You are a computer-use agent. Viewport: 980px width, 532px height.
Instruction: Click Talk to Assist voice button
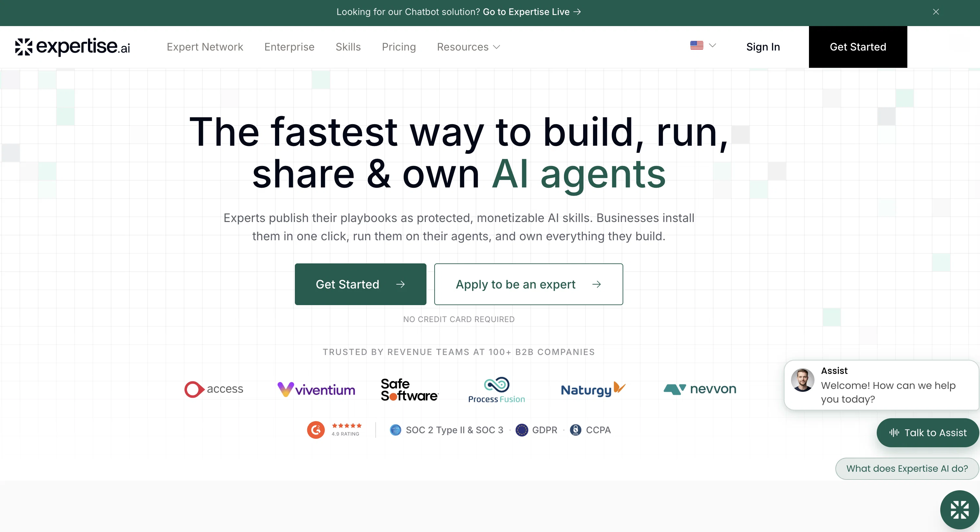pos(928,433)
